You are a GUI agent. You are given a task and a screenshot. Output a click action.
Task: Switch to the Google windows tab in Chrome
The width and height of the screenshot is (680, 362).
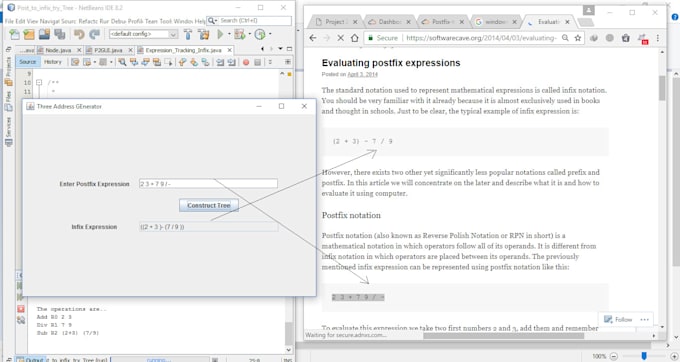click(495, 21)
